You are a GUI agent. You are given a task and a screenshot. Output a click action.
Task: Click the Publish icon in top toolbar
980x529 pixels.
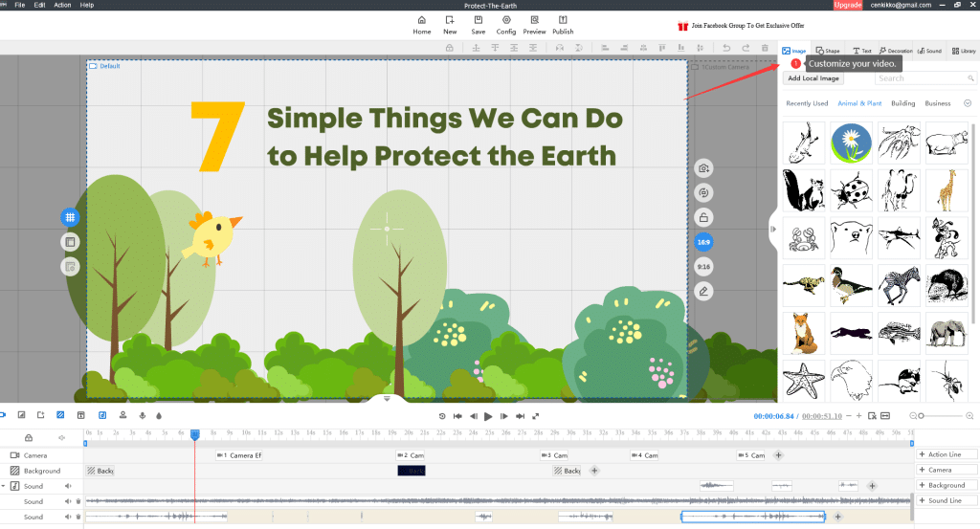(x=563, y=20)
